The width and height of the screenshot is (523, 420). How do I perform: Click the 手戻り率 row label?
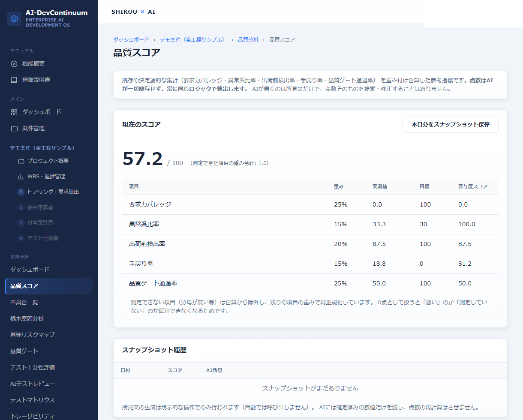[x=141, y=264]
